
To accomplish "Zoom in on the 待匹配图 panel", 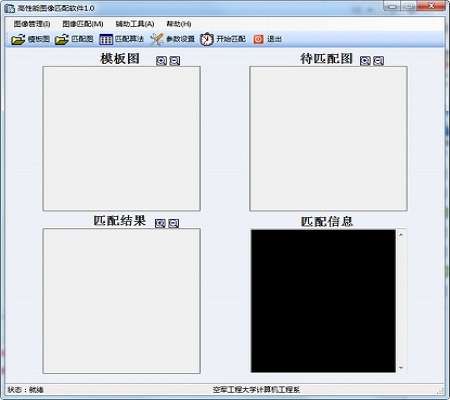I will [365, 60].
